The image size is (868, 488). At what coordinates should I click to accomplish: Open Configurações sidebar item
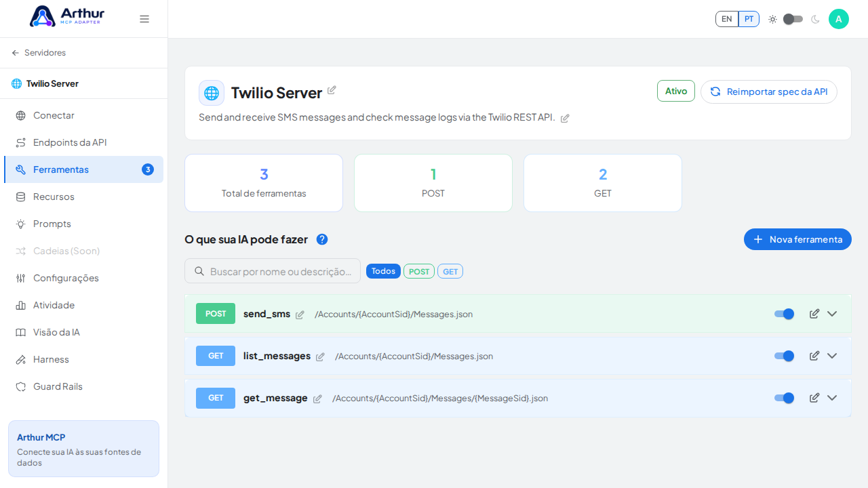83,278
